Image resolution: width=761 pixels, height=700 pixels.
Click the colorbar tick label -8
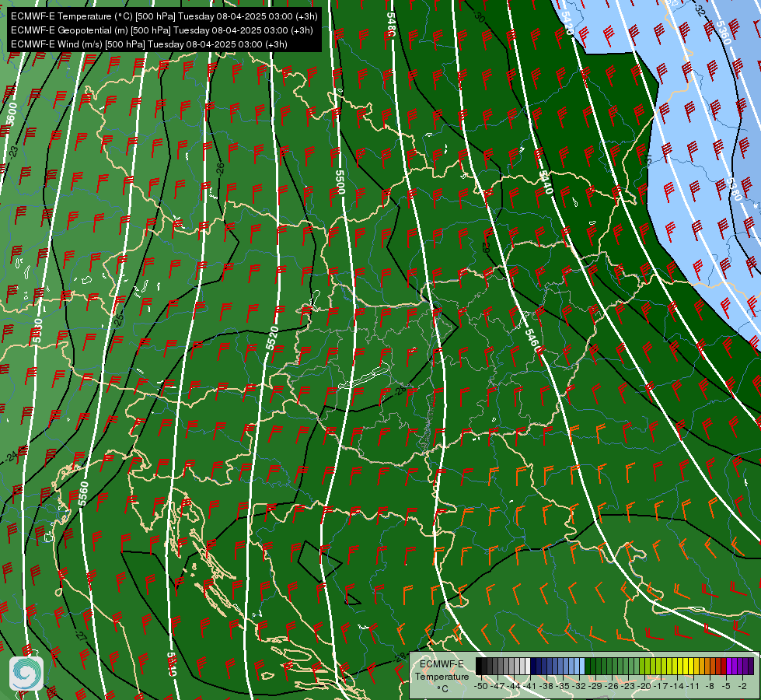(x=710, y=686)
